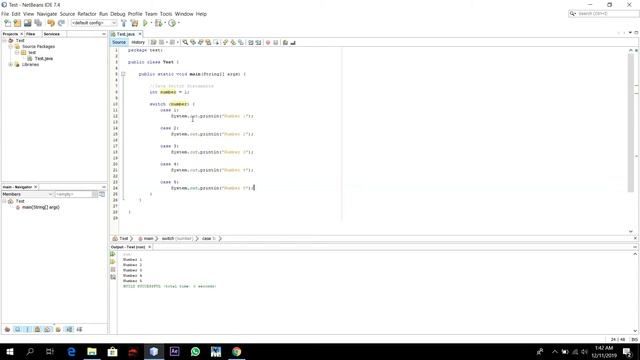Viewport: 640px width, 360px height.
Task: Open the Debug Project dropdown arrow
Action: 164,23
